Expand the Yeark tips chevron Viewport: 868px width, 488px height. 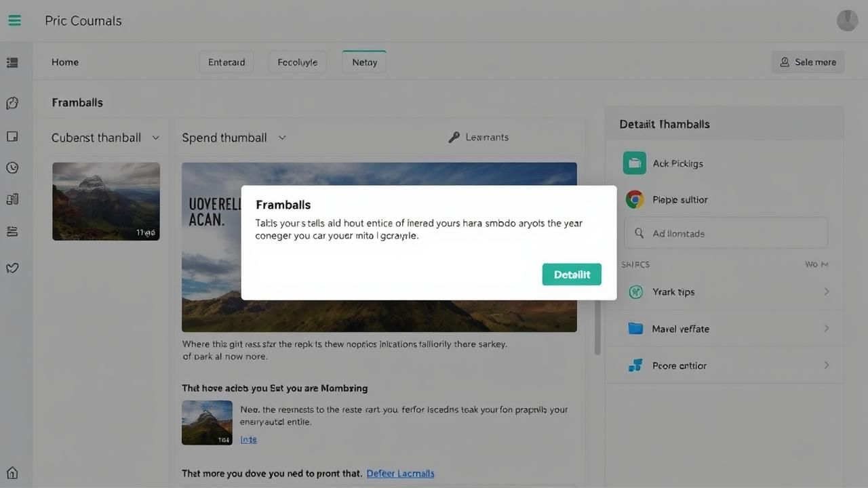pos(826,291)
